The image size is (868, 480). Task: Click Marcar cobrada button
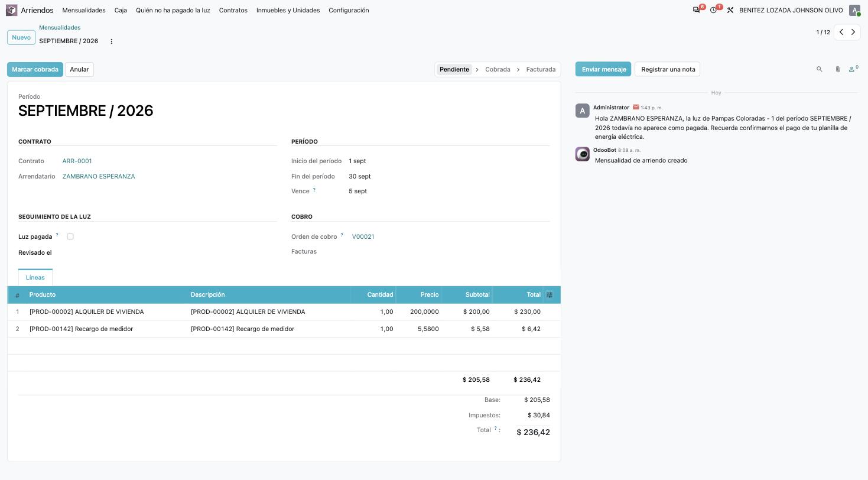point(35,69)
